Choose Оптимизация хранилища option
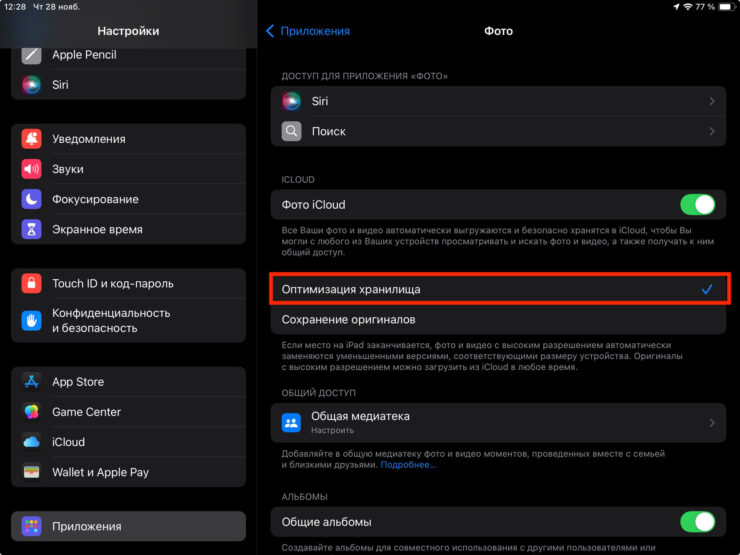 pos(350,289)
